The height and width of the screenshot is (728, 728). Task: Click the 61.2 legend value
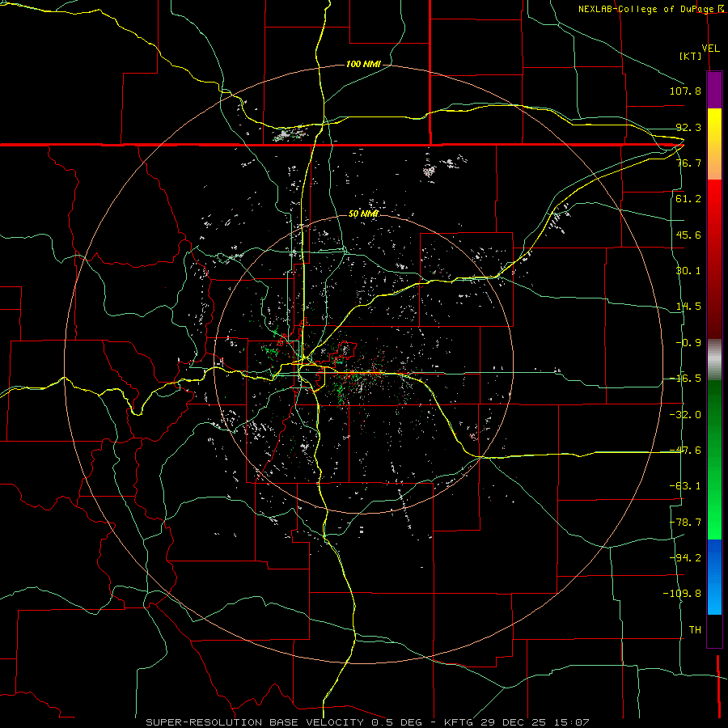point(688,199)
